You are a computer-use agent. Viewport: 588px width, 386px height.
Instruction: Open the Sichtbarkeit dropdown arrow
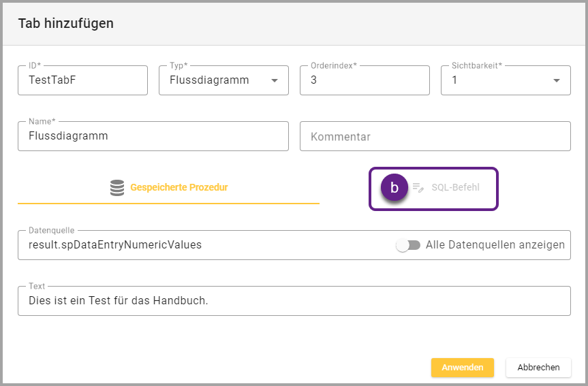(556, 80)
